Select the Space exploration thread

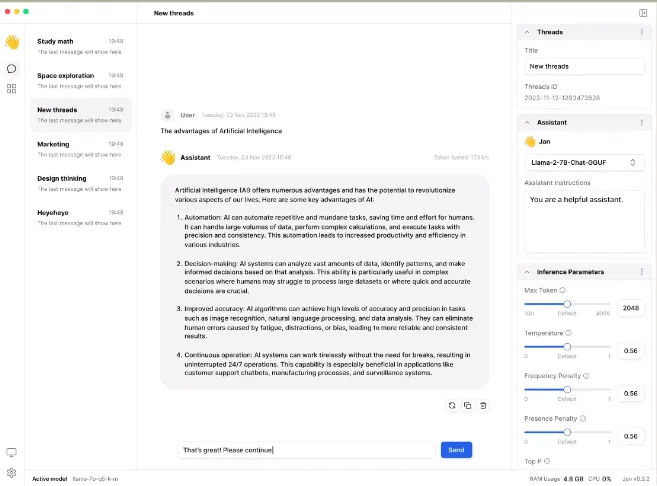[x=80, y=80]
